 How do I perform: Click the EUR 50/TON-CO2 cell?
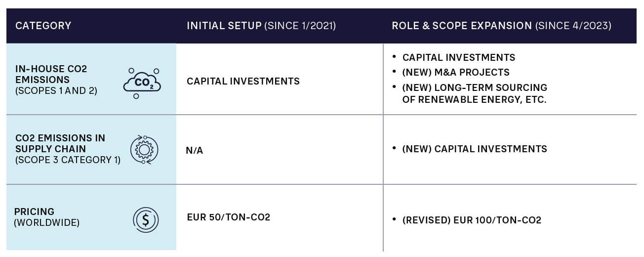(x=228, y=217)
